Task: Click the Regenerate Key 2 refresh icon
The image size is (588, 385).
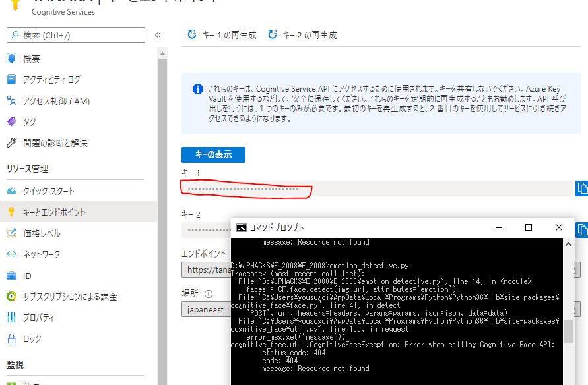Action: pyautogui.click(x=273, y=34)
